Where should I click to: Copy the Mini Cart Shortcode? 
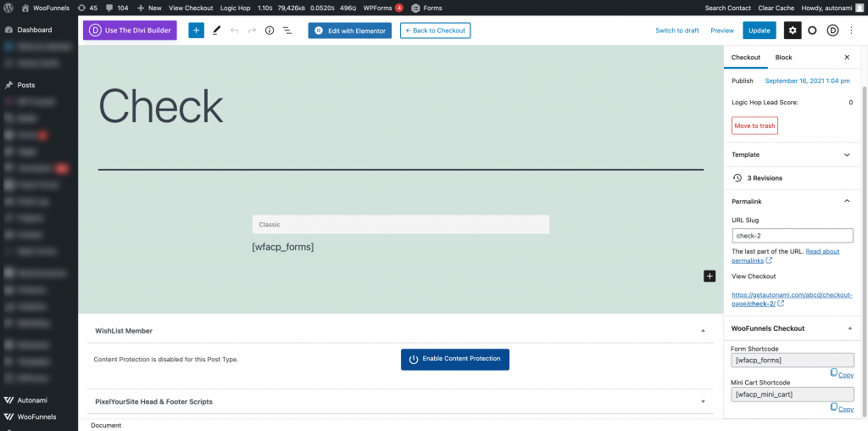tap(842, 409)
